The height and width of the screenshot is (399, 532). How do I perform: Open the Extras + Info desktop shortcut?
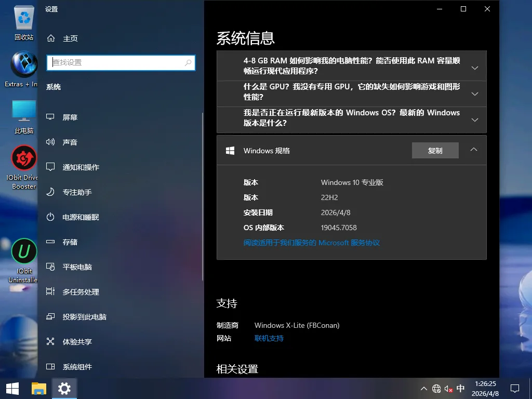pos(24,69)
